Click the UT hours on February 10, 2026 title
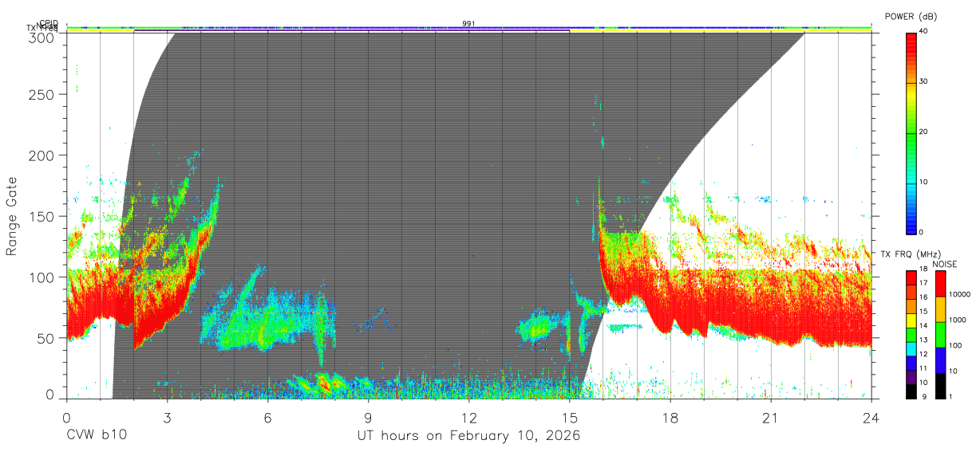This screenshot has width=980, height=452. [468, 436]
